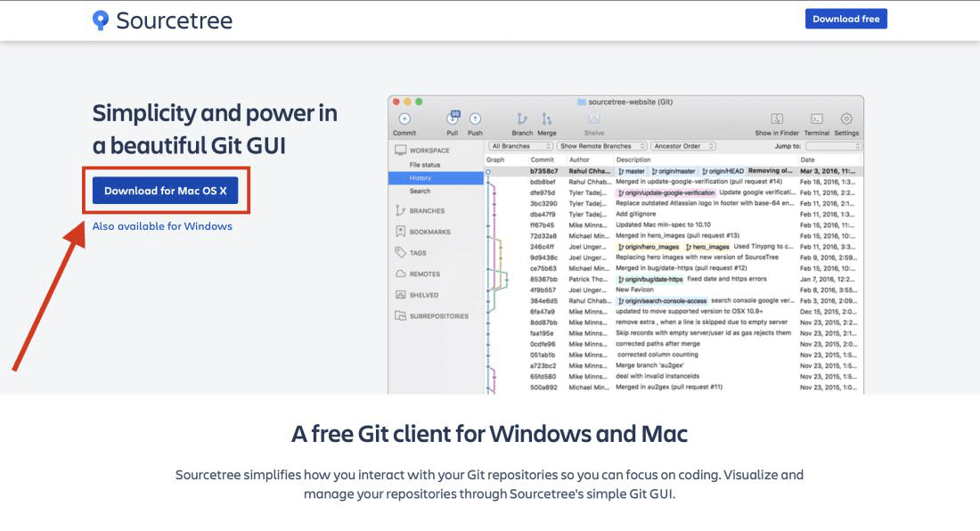The width and height of the screenshot is (980, 531).
Task: Click the Shelve toolbar icon
Action: coord(592,120)
